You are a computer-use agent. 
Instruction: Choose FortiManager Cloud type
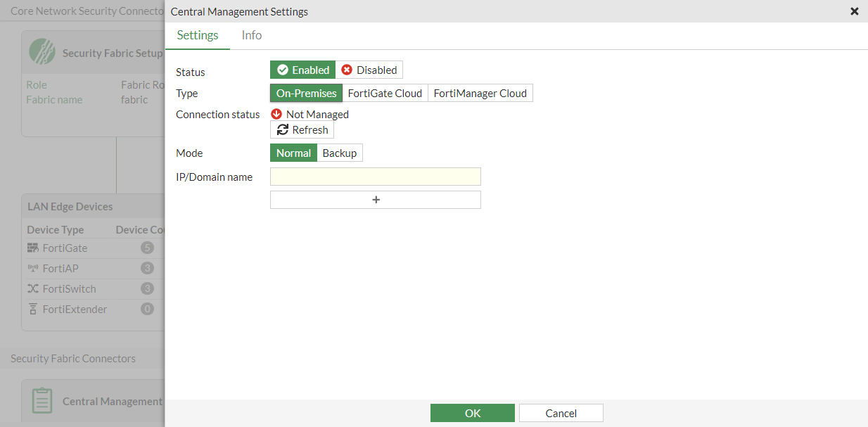[x=480, y=93]
